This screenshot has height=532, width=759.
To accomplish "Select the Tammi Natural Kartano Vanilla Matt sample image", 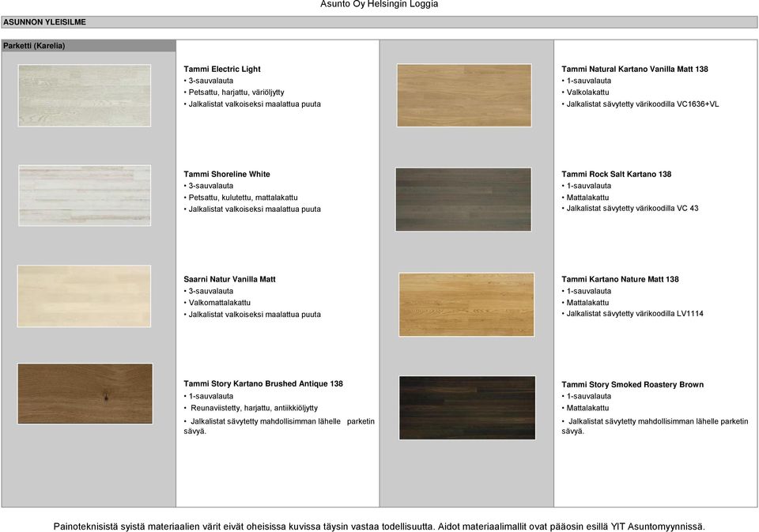I will [x=464, y=96].
